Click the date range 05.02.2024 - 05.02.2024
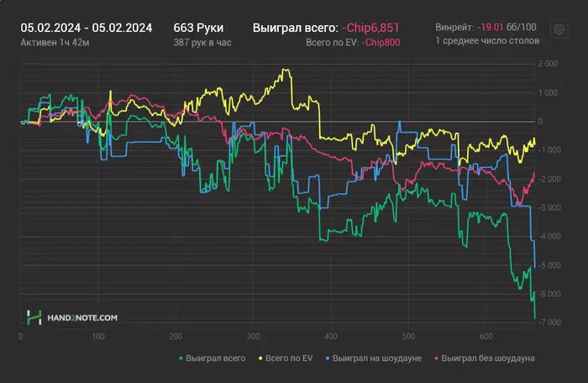This screenshot has height=383, width=588. coord(87,28)
